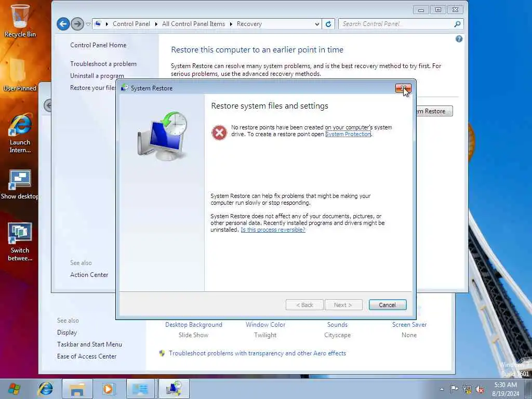This screenshot has width=532, height=399.
Task: Go back in the Recovery window
Action: 63,24
